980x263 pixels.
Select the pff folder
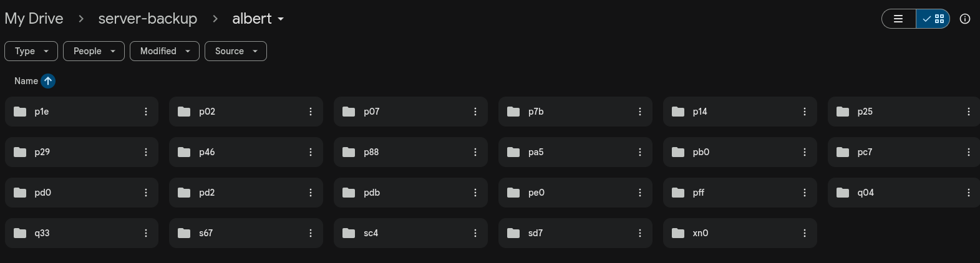coord(730,193)
